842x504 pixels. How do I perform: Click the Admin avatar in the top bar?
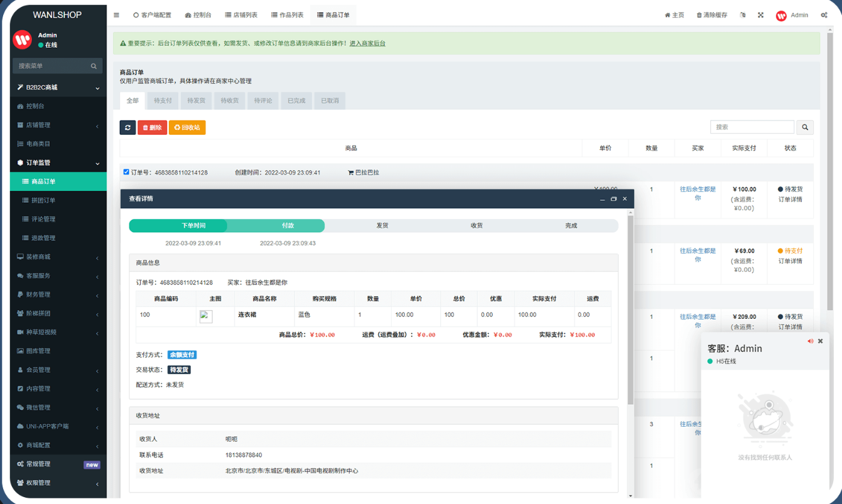[781, 16]
